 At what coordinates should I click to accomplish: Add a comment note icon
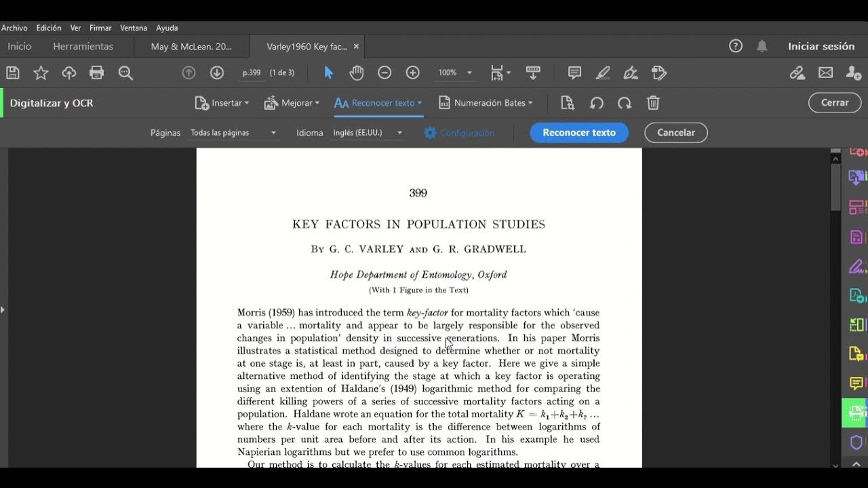click(574, 73)
